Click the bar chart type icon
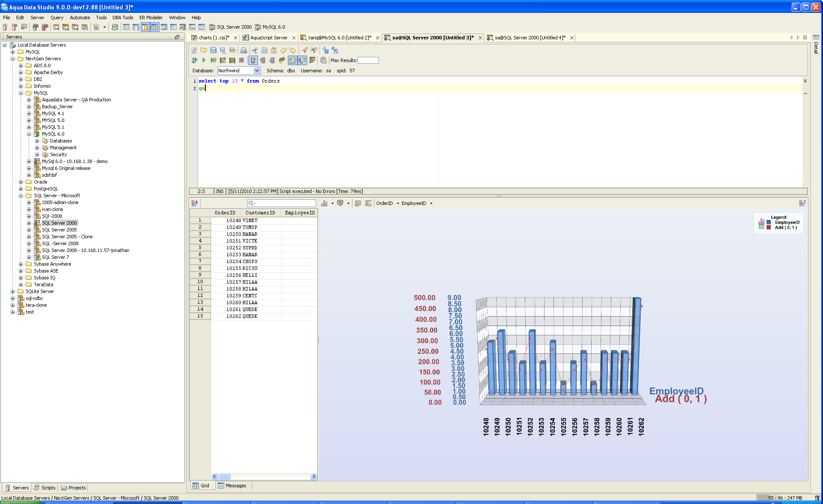The height and width of the screenshot is (504, 823). [324, 203]
